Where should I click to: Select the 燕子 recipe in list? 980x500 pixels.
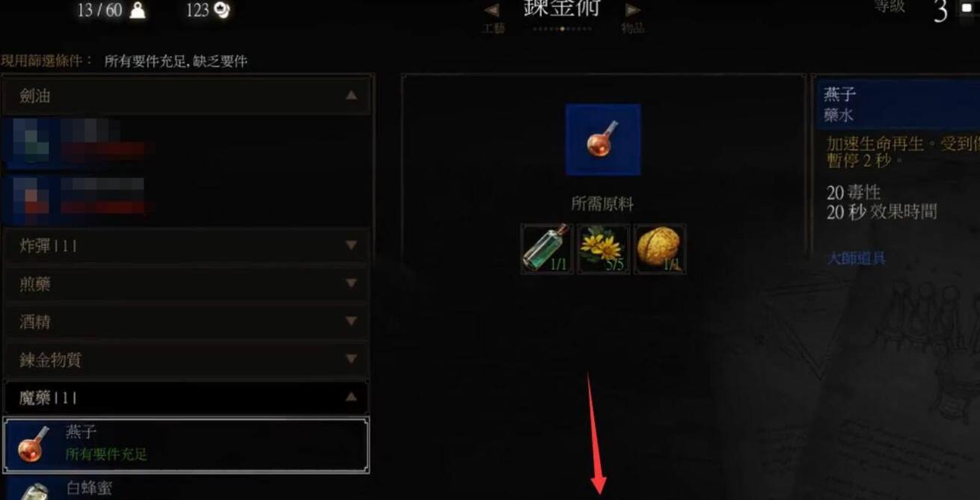[x=186, y=445]
